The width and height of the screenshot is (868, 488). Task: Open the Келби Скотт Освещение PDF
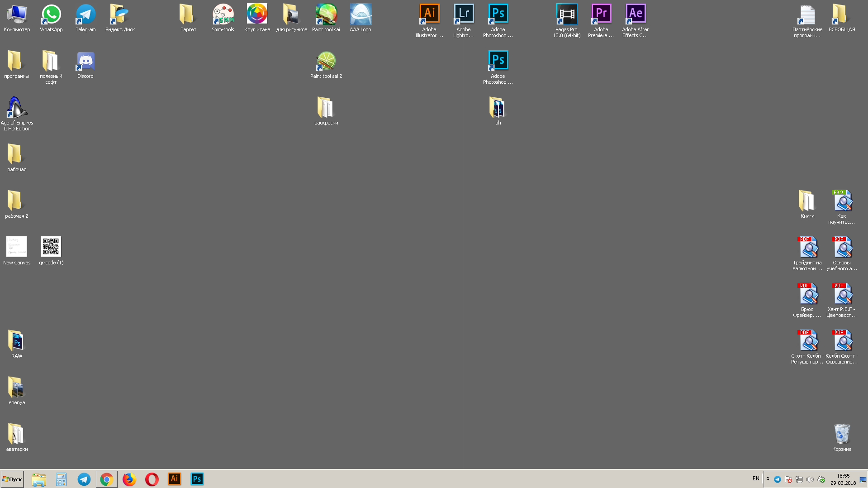(x=841, y=347)
